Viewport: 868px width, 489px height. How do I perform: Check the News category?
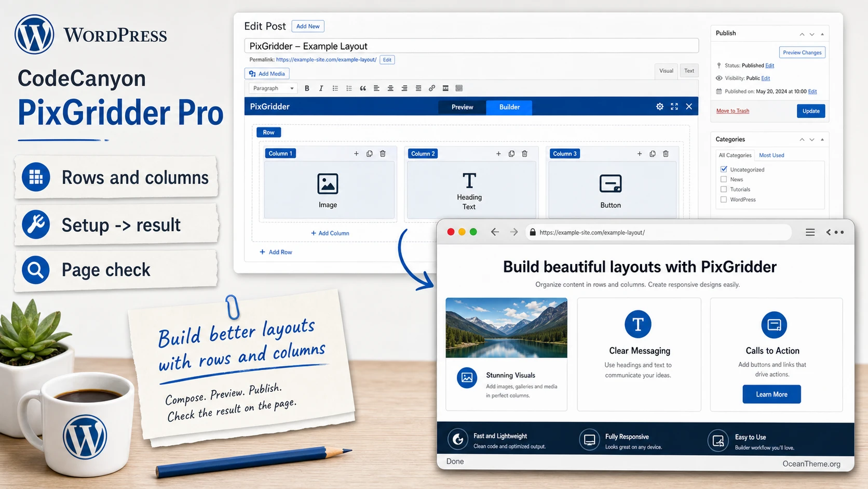tap(724, 179)
